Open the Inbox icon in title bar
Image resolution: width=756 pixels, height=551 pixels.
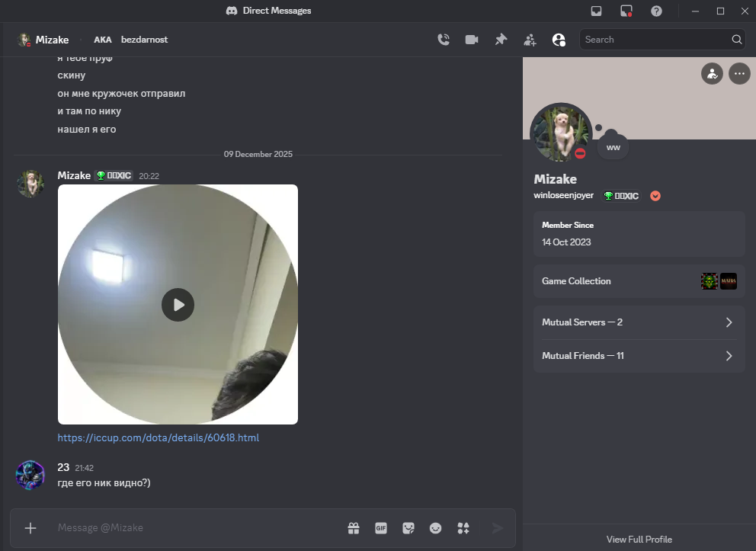pos(597,11)
